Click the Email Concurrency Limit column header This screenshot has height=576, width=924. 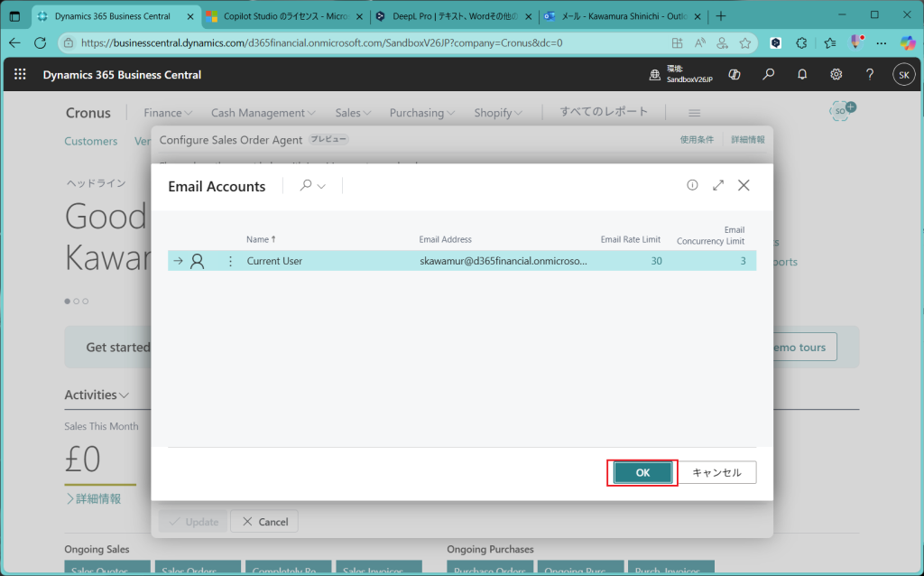(711, 236)
